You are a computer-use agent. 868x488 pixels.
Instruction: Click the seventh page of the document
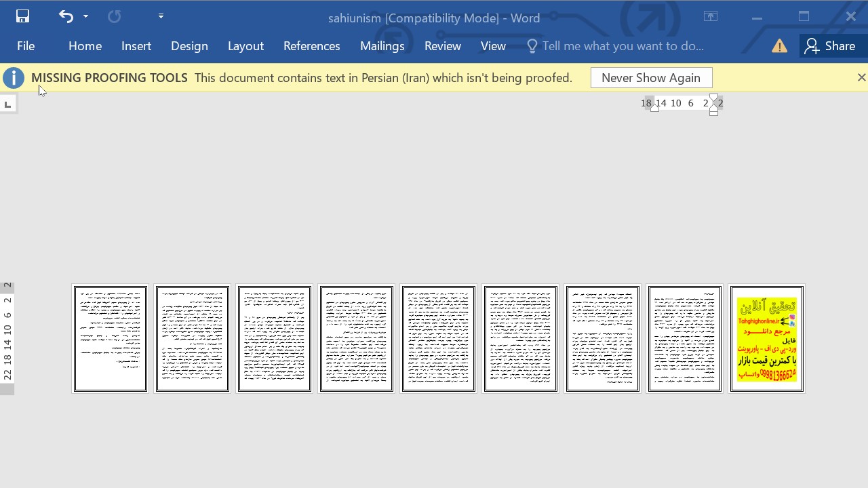coord(603,339)
